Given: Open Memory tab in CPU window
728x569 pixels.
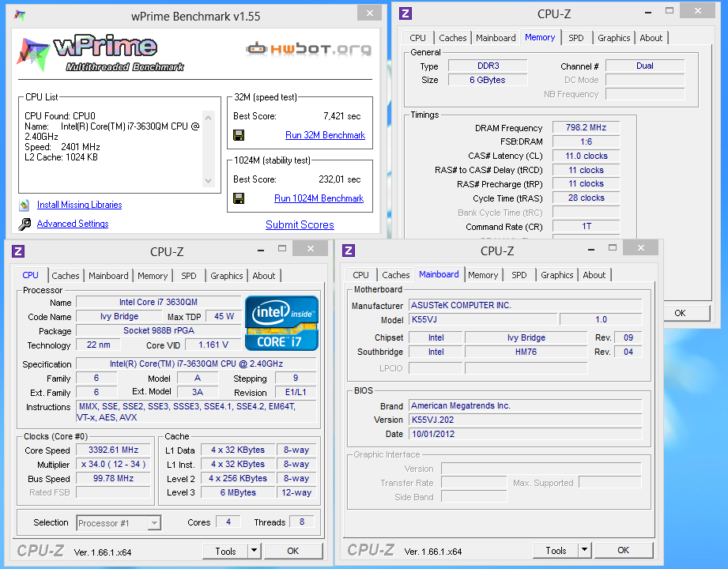Looking at the screenshot, I should (x=153, y=276).
